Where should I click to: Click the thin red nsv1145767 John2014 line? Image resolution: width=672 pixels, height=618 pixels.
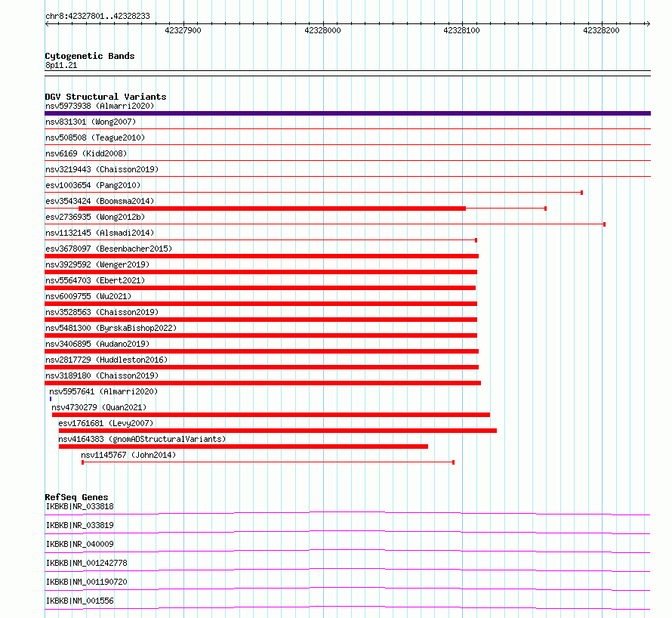268,462
